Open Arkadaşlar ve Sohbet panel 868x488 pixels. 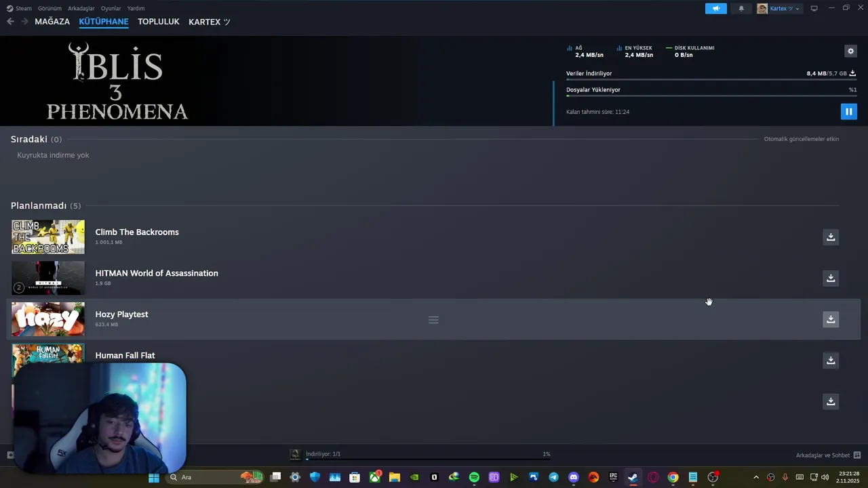point(828,455)
